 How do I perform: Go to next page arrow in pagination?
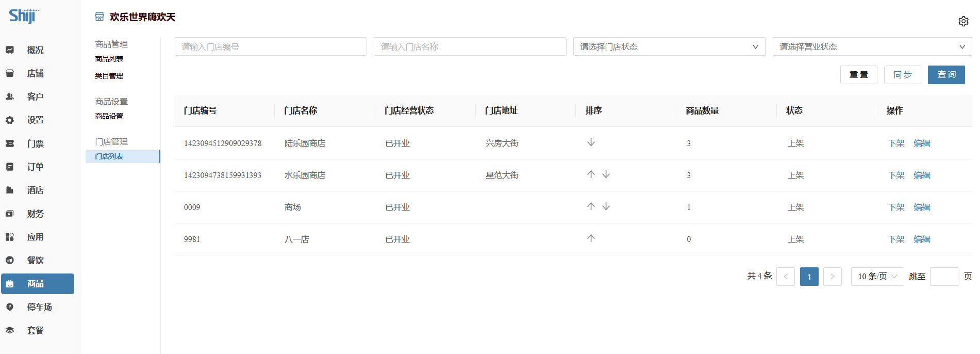[x=832, y=277]
